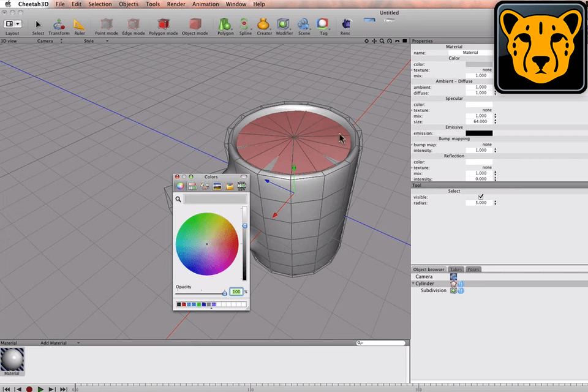Open the Render menu
Image resolution: width=588 pixels, height=392 pixels.
(x=176, y=4)
